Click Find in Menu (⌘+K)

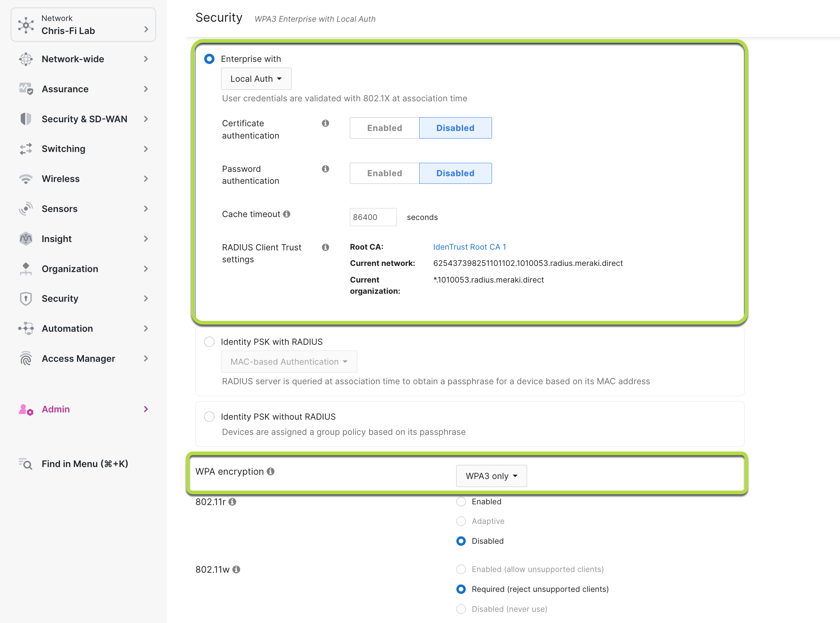click(85, 464)
